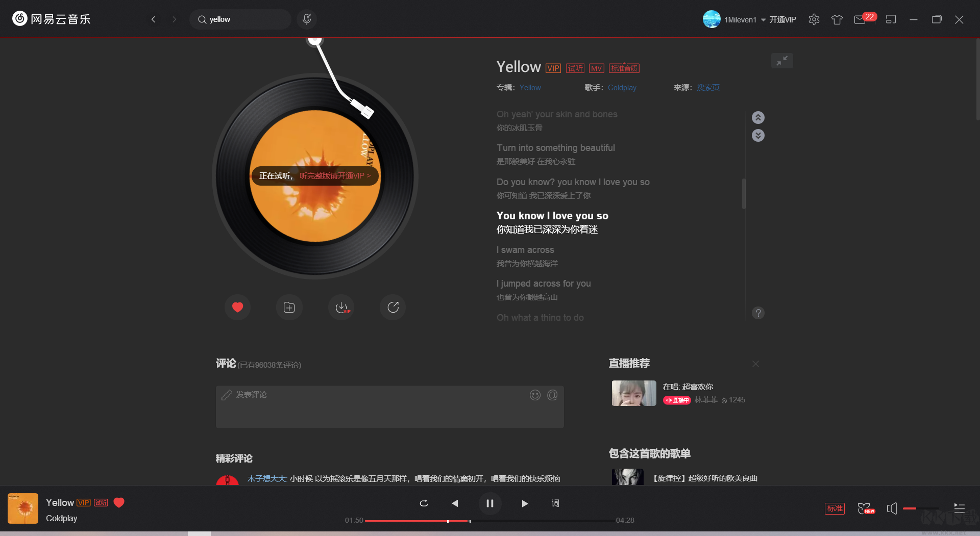Image resolution: width=980 pixels, height=536 pixels.
Task: Share the song using the share icon
Action: (392, 307)
